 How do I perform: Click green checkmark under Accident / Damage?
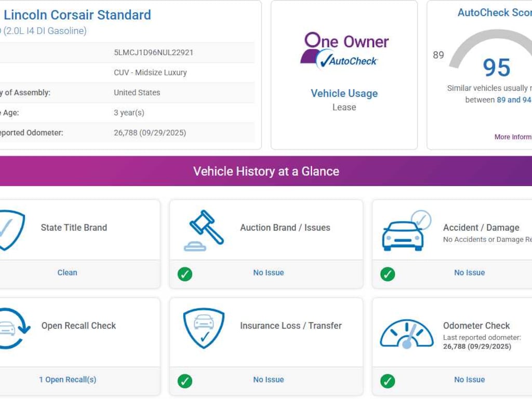coord(388,274)
